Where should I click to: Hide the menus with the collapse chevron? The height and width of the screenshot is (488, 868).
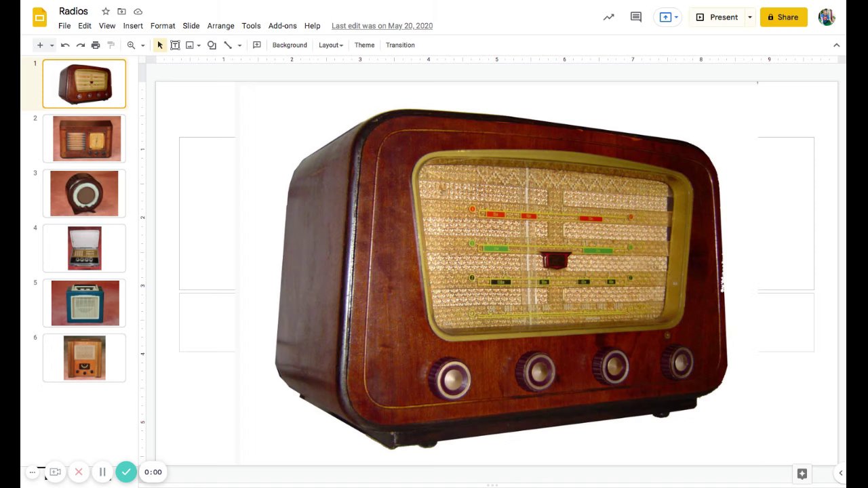(x=836, y=45)
